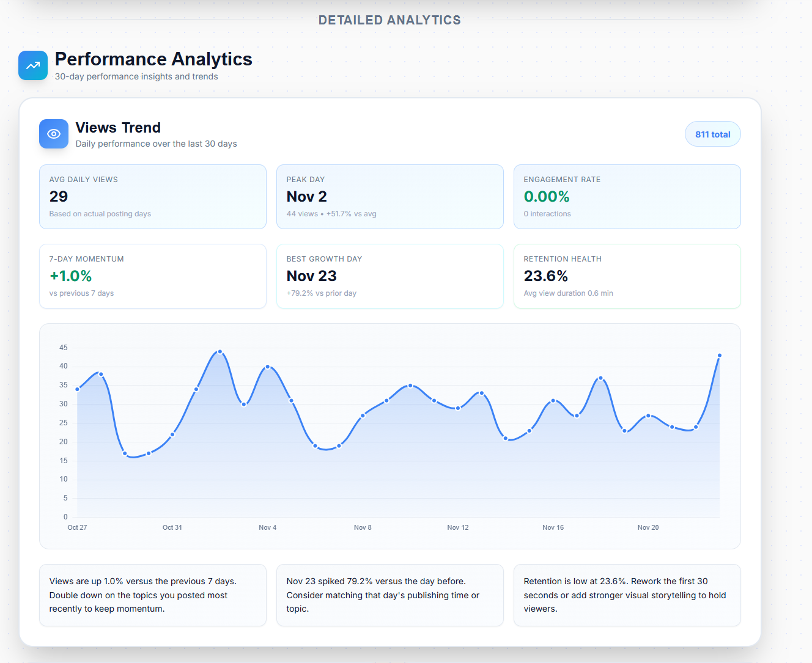Open the Nov 23 spike insight card

(x=389, y=595)
